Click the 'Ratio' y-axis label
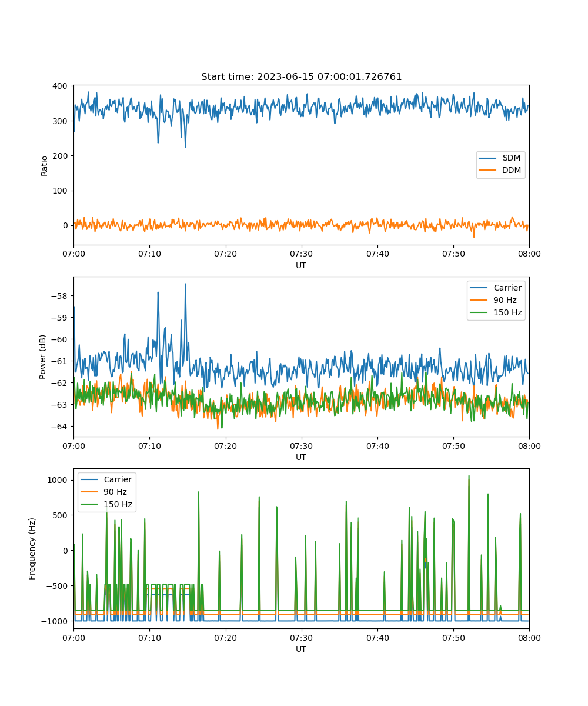The height and width of the screenshot is (706, 588). (x=45, y=165)
